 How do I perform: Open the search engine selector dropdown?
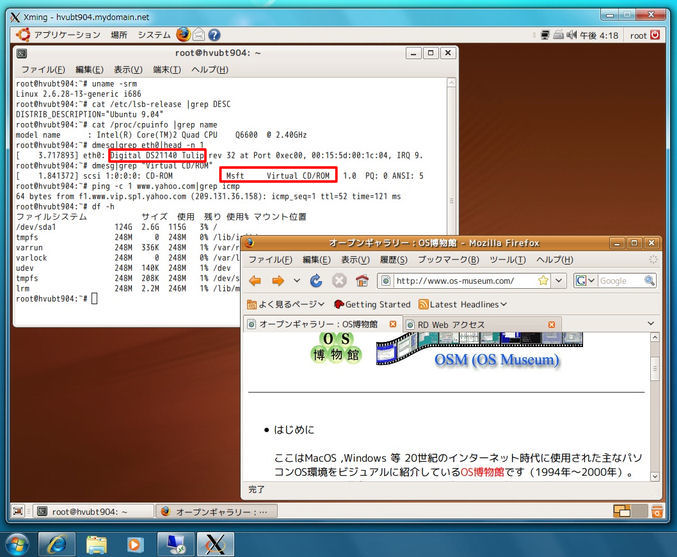tap(586, 281)
